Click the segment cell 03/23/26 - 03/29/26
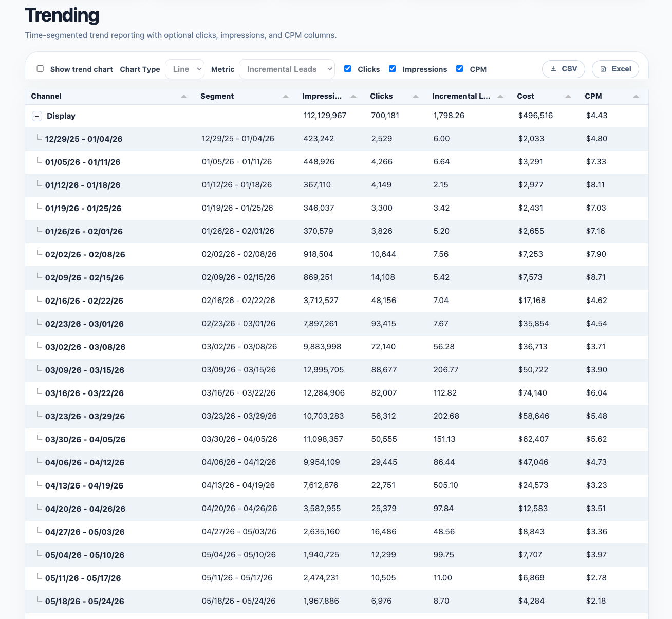 coord(239,416)
